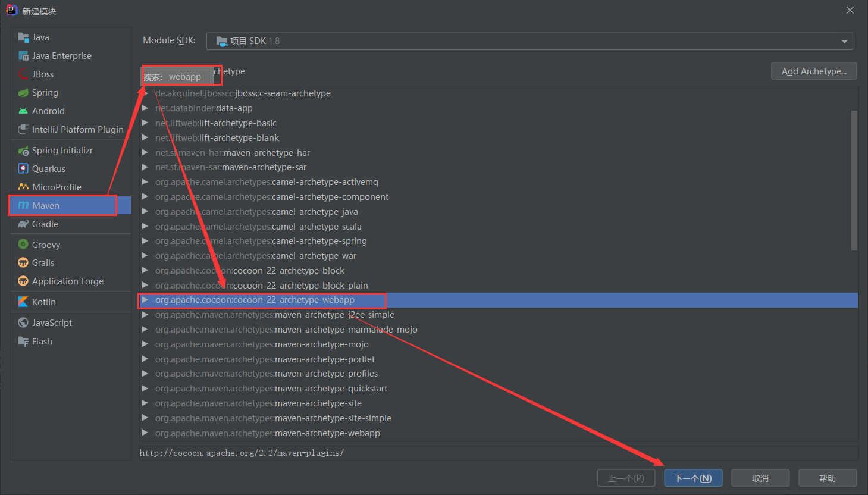Viewport: 868px width, 495px height.
Task: Click the MicroProfile icon
Action: click(23, 187)
